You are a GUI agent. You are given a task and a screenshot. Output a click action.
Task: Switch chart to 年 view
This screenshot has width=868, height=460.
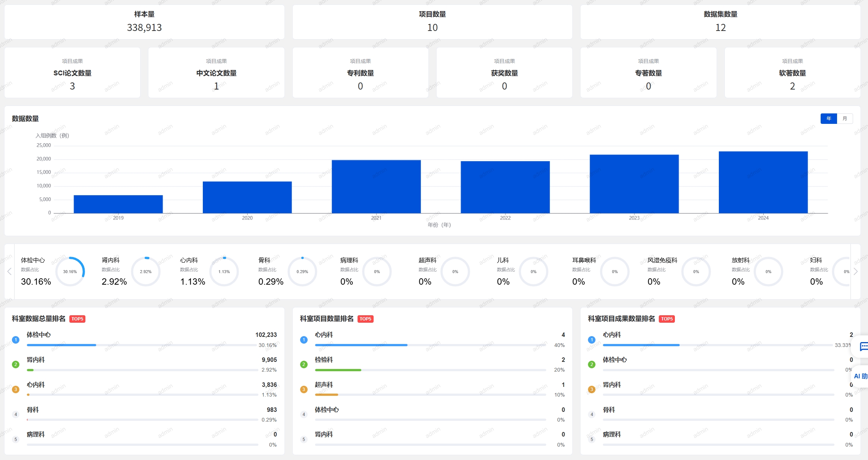click(828, 119)
